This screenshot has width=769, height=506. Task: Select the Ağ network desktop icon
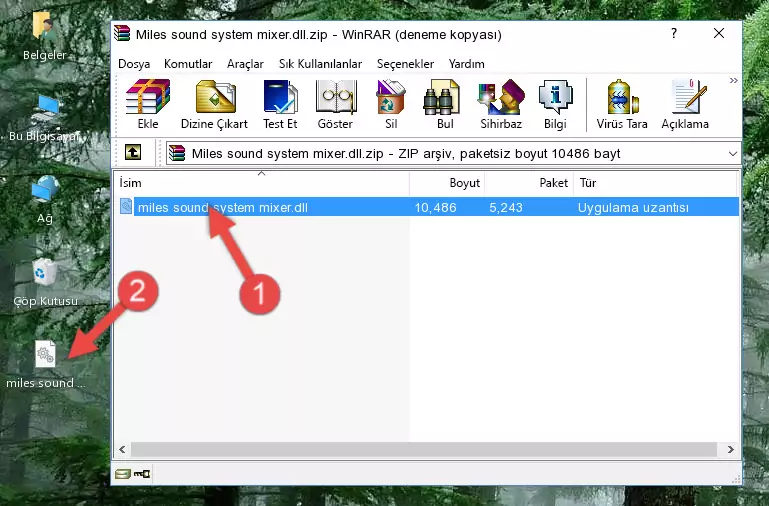coord(45,200)
